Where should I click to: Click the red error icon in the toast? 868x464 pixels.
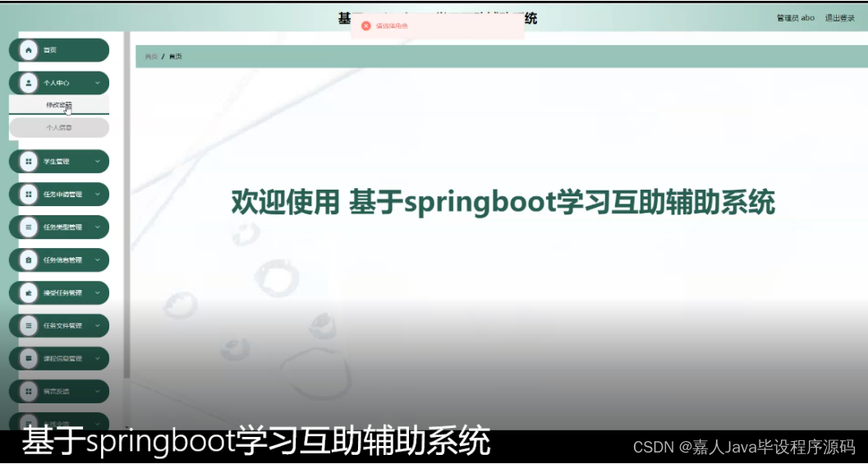click(366, 26)
